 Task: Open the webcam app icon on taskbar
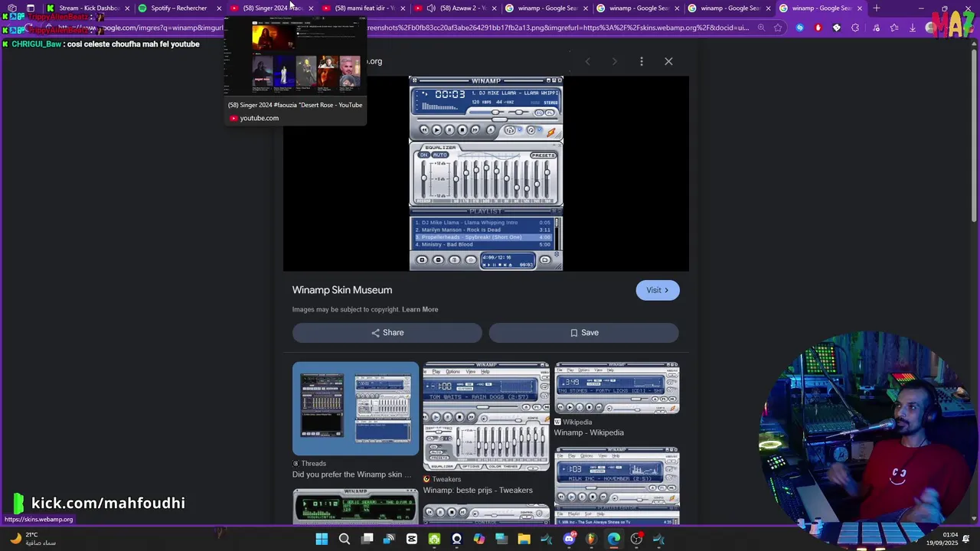pos(457,539)
